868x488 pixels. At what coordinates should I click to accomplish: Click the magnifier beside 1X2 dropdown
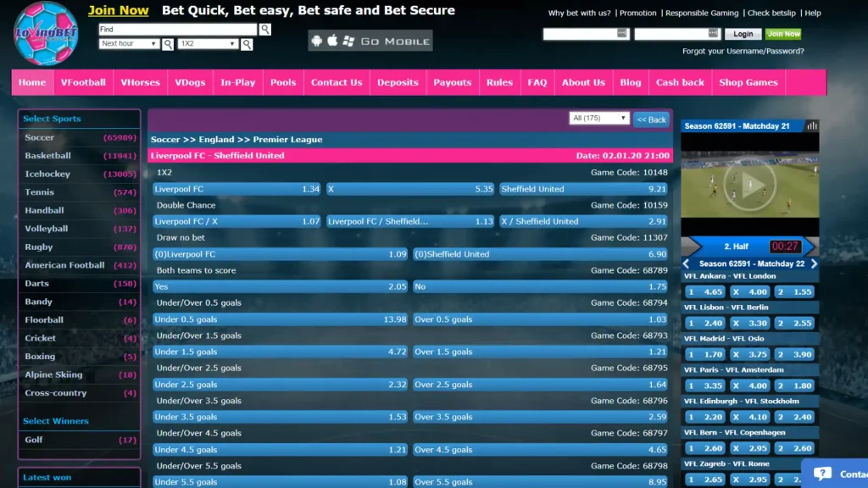click(247, 44)
